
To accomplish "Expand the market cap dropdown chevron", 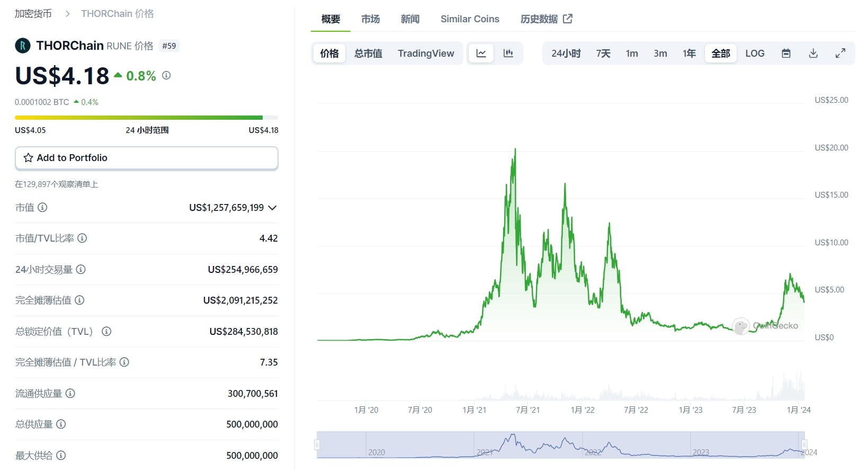I will 272,208.
